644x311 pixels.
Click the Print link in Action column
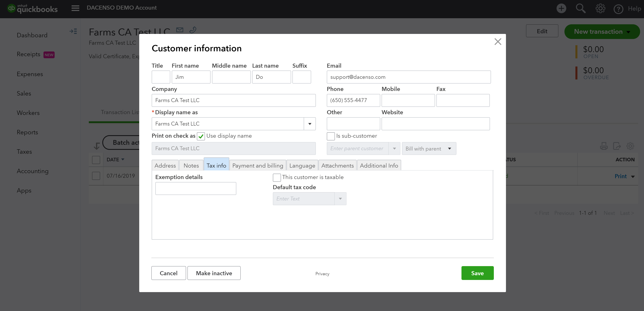pyautogui.click(x=621, y=176)
